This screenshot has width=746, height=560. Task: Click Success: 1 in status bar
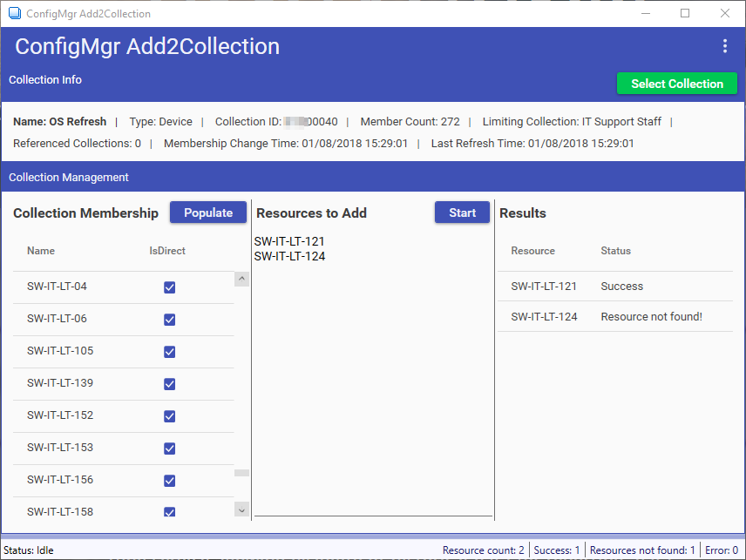[x=557, y=550]
